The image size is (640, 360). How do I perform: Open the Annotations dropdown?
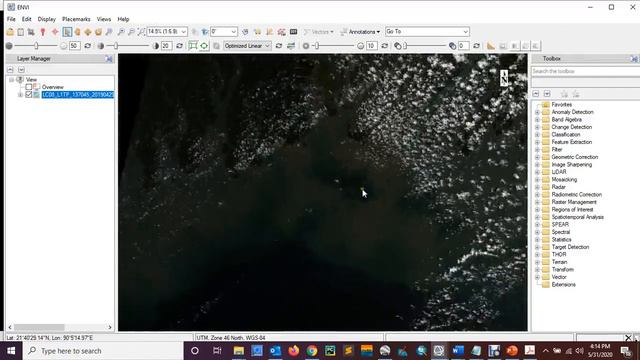click(x=360, y=32)
